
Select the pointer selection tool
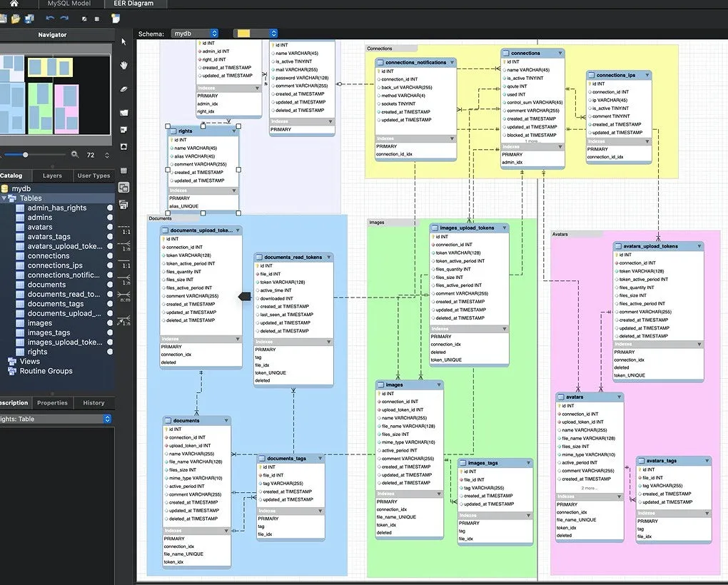124,42
